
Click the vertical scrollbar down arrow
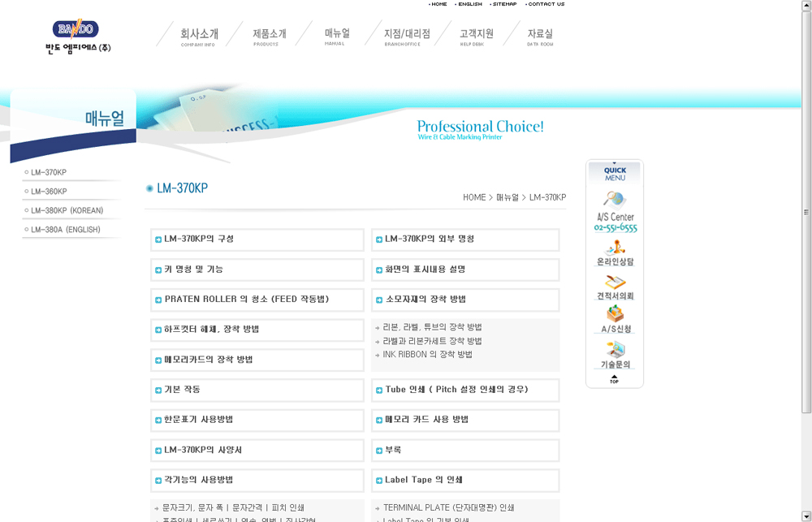tap(806, 516)
